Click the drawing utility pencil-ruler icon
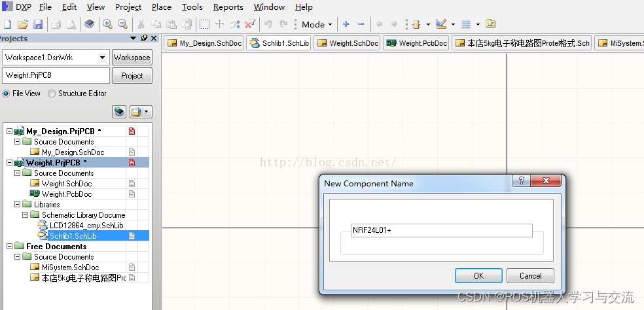The image size is (644, 310). tap(441, 24)
